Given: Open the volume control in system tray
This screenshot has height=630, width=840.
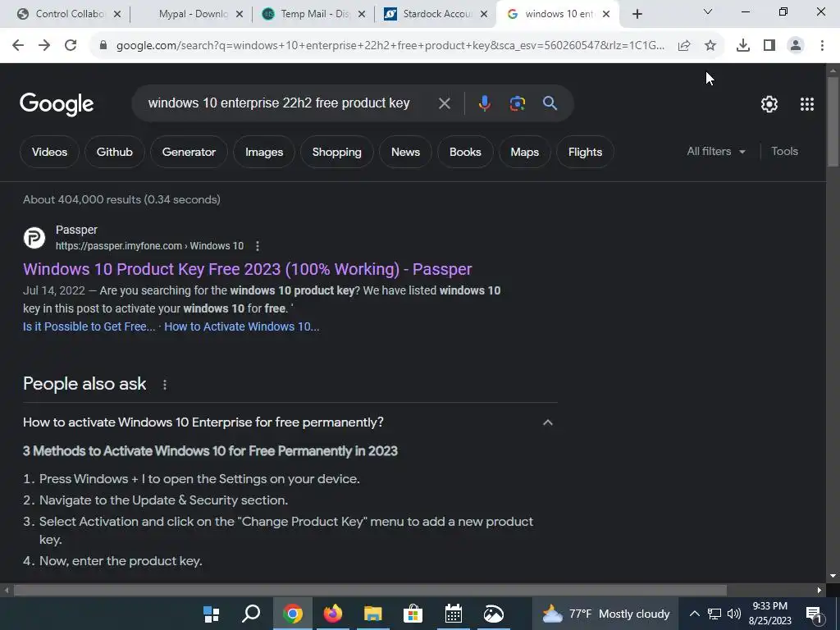Looking at the screenshot, I should point(734,614).
